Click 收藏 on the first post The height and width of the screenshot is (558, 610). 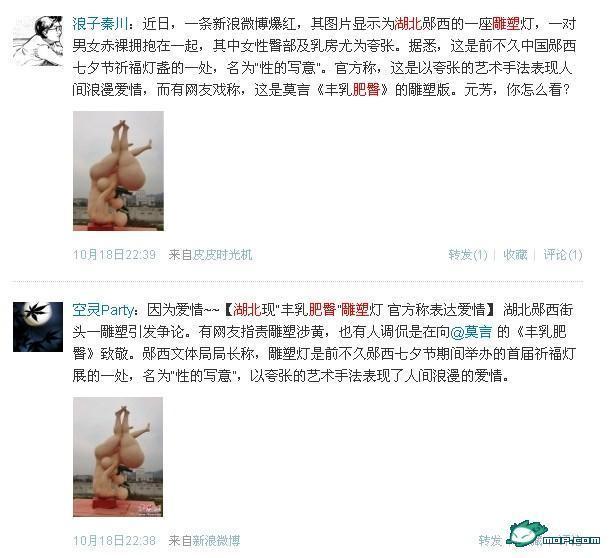[x=515, y=255]
